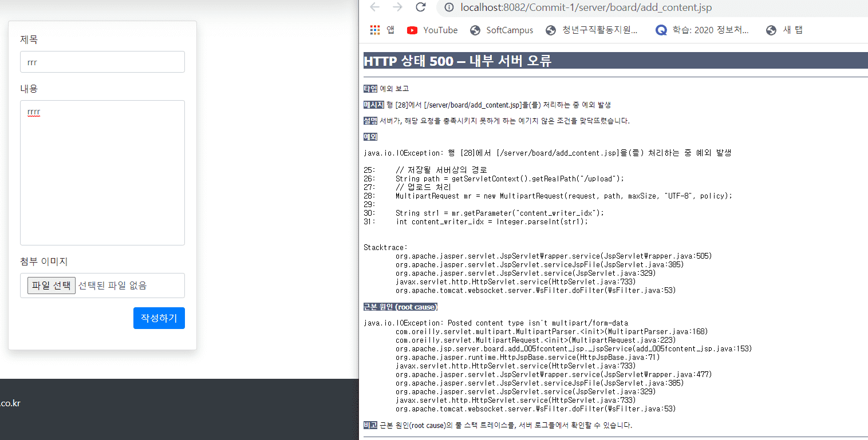
Task: Click the 파일 선택 file chooser button
Action: click(x=52, y=286)
